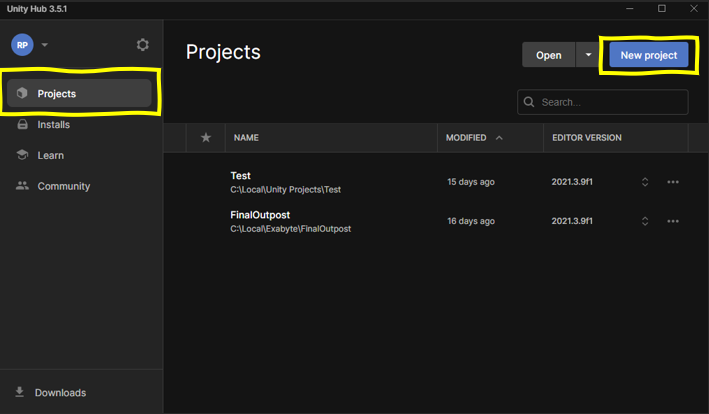Open the Community section
The width and height of the screenshot is (709, 414).
(79, 186)
